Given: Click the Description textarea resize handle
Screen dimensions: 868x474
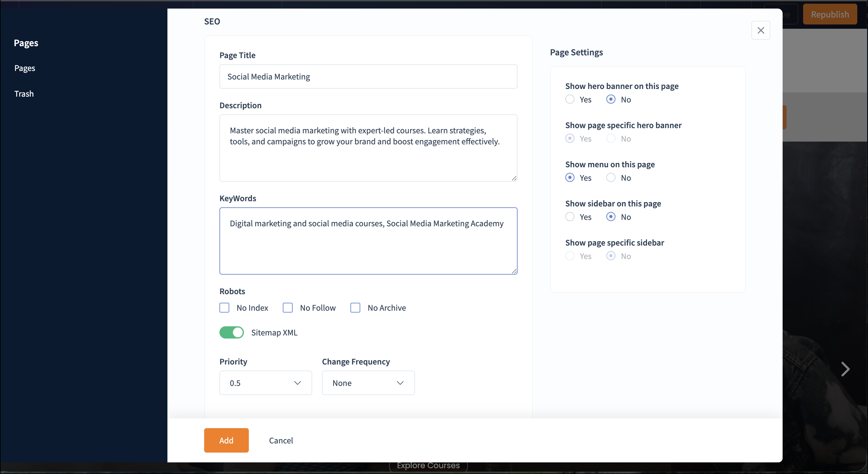Looking at the screenshot, I should pos(514,178).
